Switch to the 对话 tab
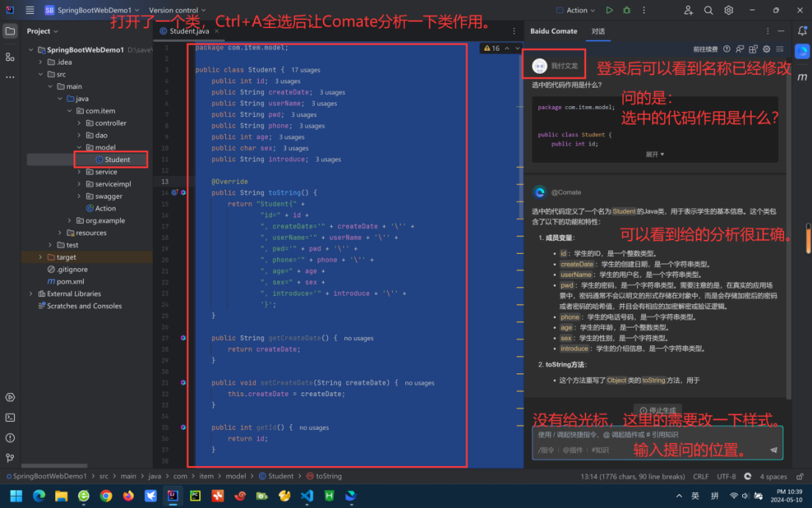 point(598,31)
